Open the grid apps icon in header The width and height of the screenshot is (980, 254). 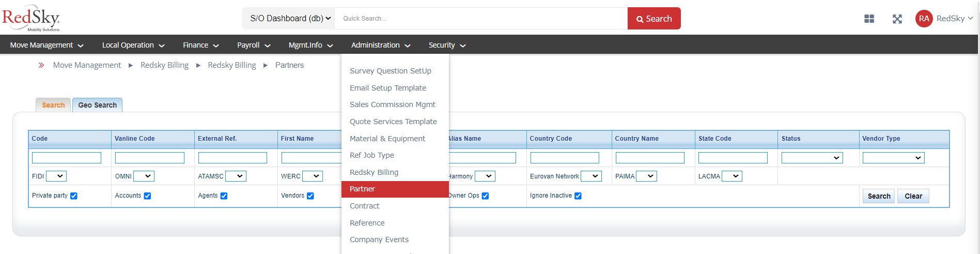[x=869, y=19]
